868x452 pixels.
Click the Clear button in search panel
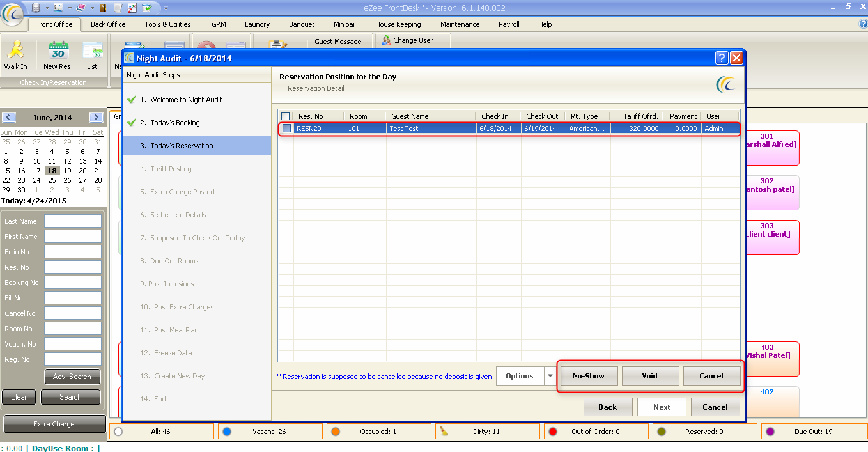click(x=19, y=397)
